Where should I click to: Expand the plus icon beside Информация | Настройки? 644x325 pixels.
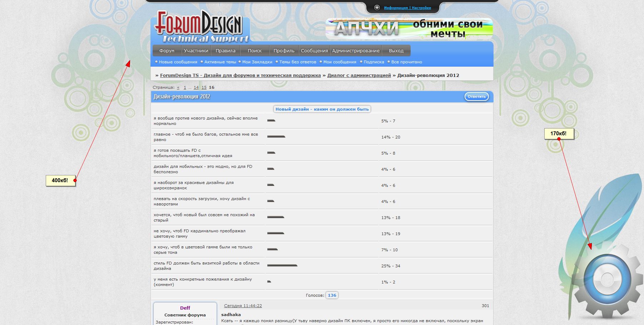pos(377,8)
